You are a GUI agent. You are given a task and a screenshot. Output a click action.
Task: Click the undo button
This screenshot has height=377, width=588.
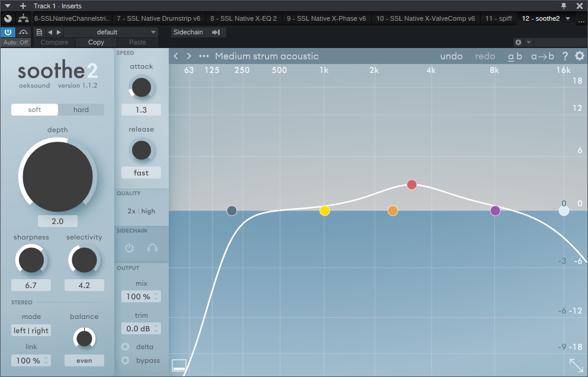point(451,56)
